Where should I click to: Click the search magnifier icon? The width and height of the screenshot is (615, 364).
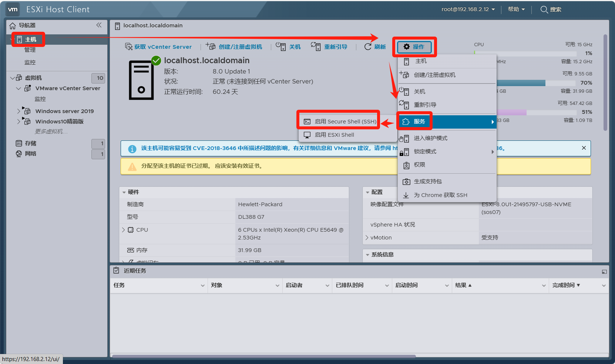(544, 10)
